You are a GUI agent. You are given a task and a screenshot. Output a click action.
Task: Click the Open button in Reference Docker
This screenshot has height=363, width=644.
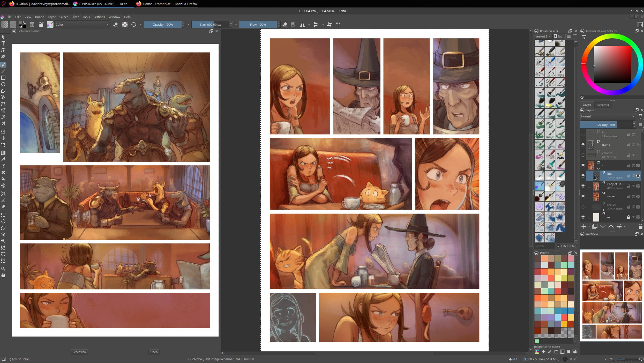click(x=154, y=352)
